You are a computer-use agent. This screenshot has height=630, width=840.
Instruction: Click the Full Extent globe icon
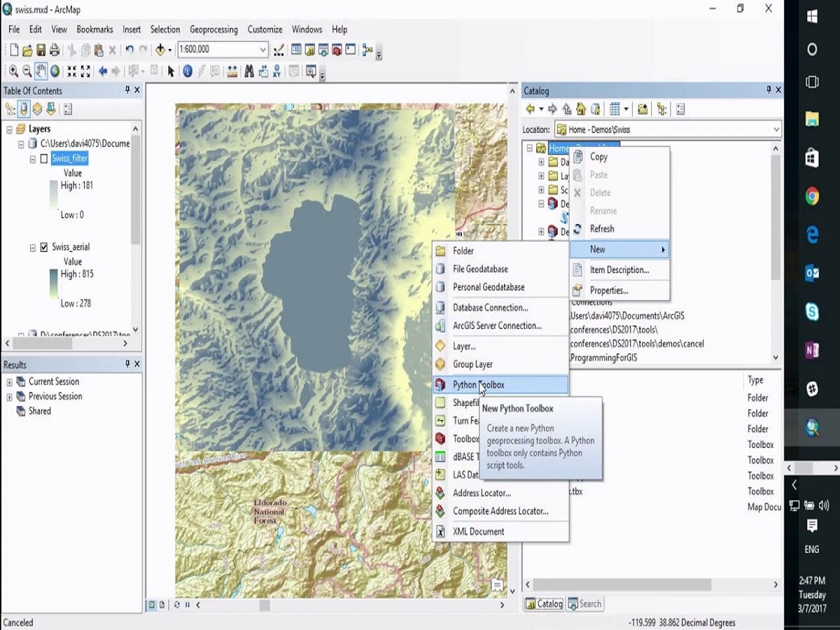55,71
